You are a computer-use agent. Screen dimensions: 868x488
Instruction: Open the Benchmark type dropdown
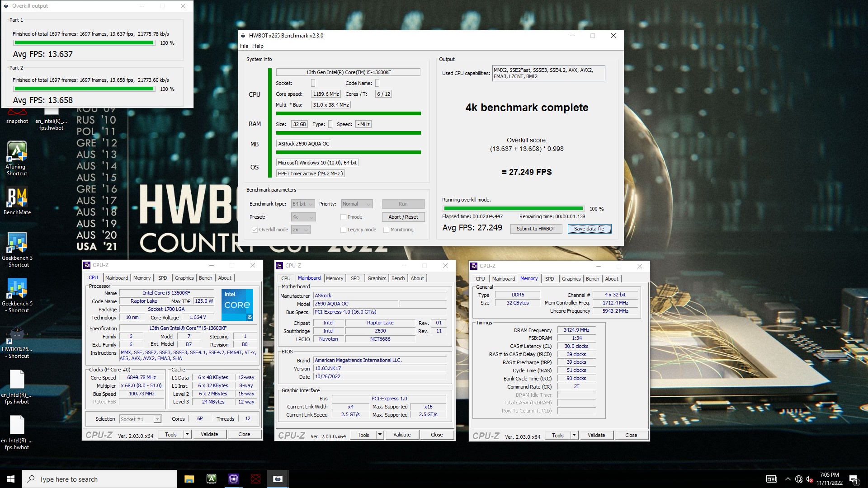click(x=303, y=204)
